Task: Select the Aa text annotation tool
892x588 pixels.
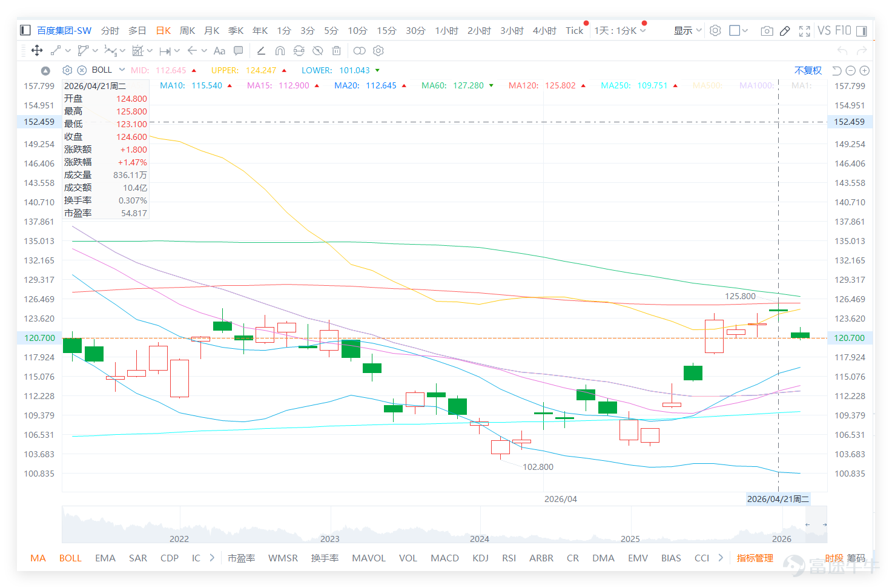Action: [219, 51]
